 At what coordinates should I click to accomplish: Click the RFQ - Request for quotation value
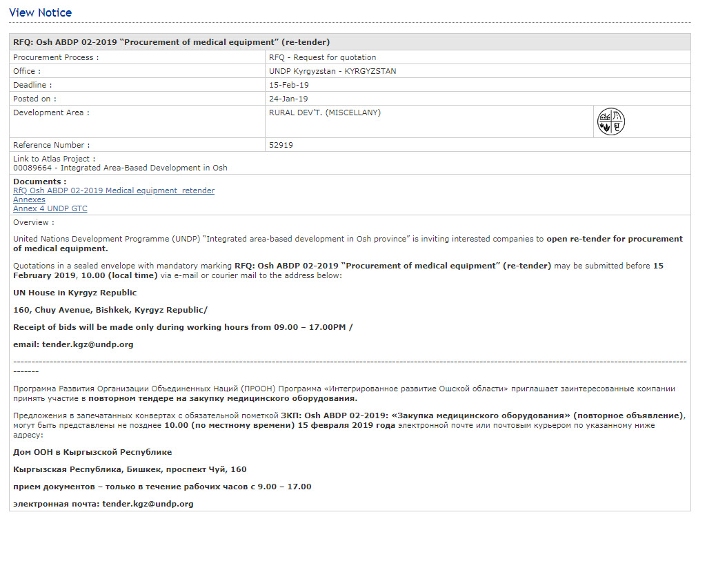pos(323,57)
